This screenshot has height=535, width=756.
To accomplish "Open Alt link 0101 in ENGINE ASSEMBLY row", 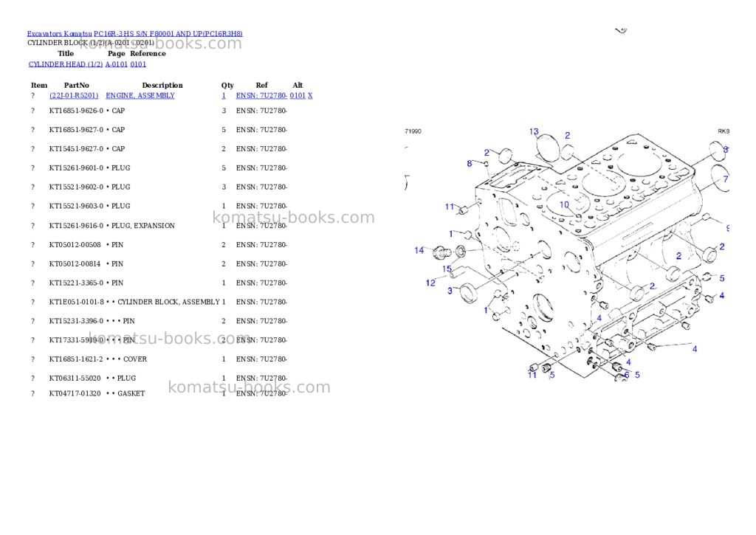I will point(298,95).
